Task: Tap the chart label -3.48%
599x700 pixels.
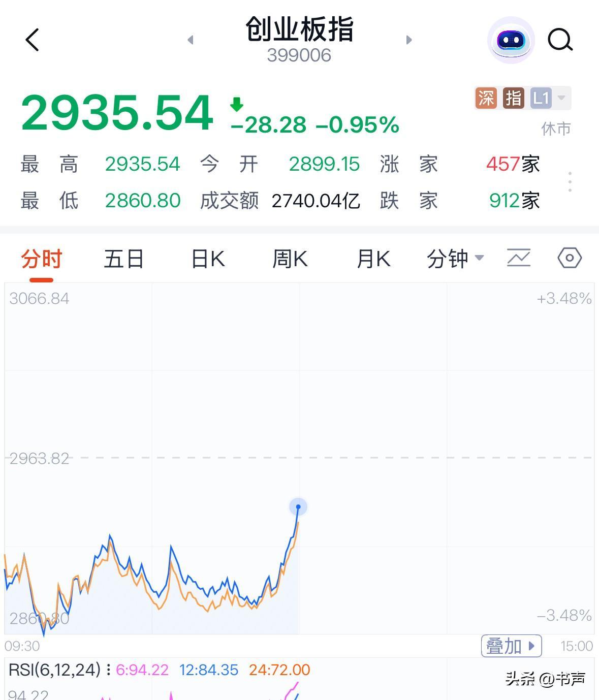Action: (x=564, y=616)
